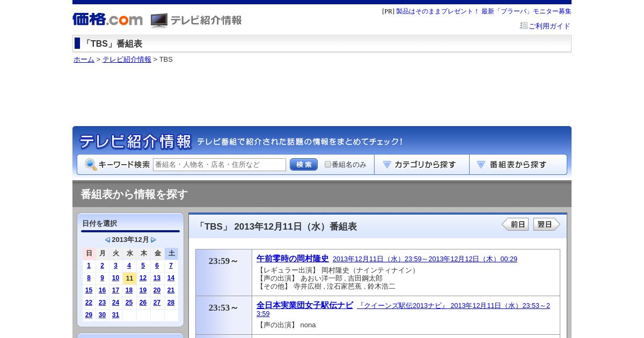Click the TV icon beside テレビ紹介情報
This screenshot has width=644, height=338.
[x=159, y=20]
